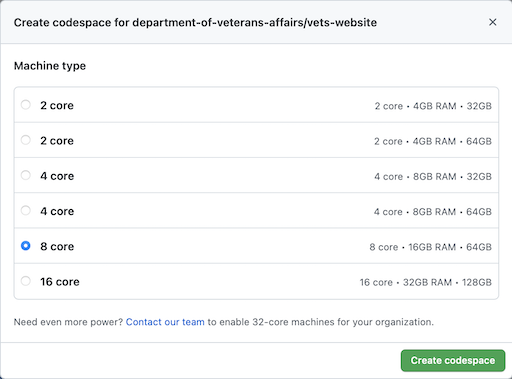
Task: Click the '2 core · 4GB RAM · 64GB' specs
Action: pyautogui.click(x=433, y=141)
